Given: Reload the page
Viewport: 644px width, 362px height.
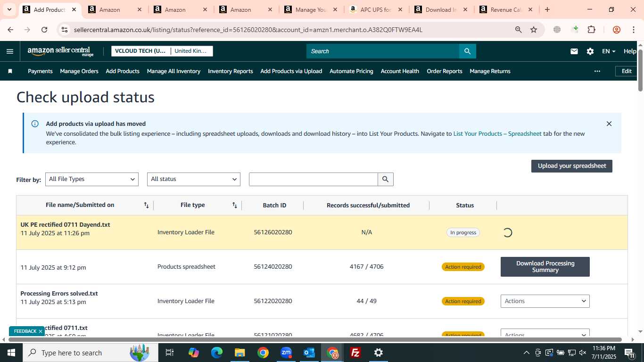Looking at the screenshot, I should (44, 30).
